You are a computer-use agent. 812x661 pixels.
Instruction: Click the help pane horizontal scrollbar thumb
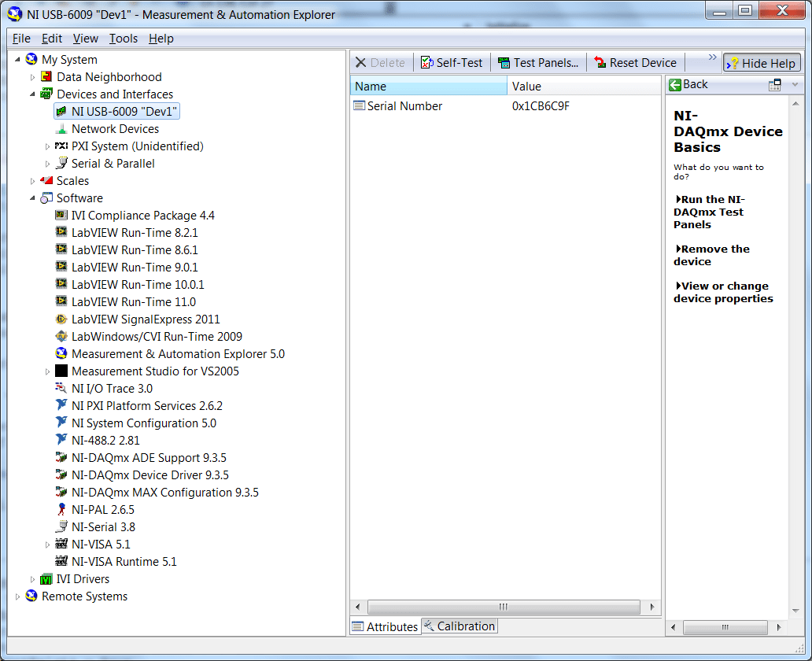tap(725, 627)
